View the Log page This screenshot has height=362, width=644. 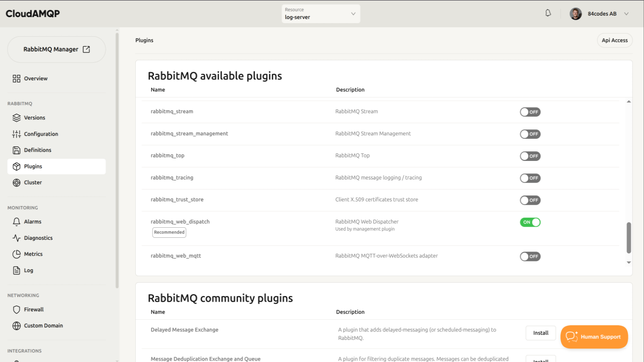(x=56, y=270)
